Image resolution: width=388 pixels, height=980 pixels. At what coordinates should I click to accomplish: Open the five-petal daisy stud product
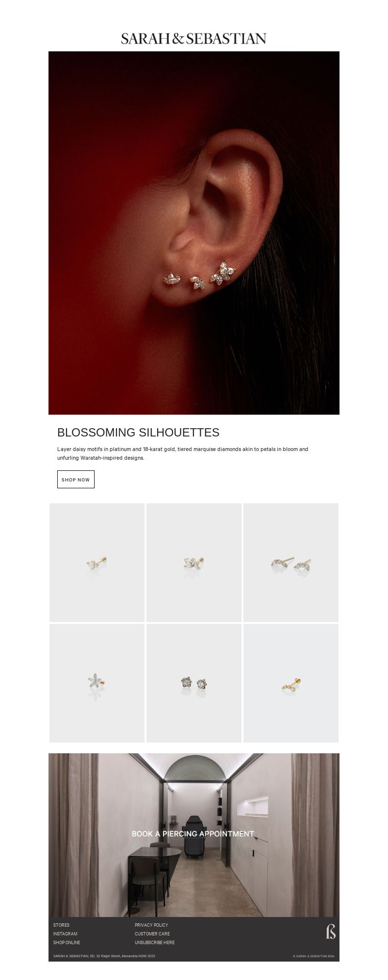[97, 683]
